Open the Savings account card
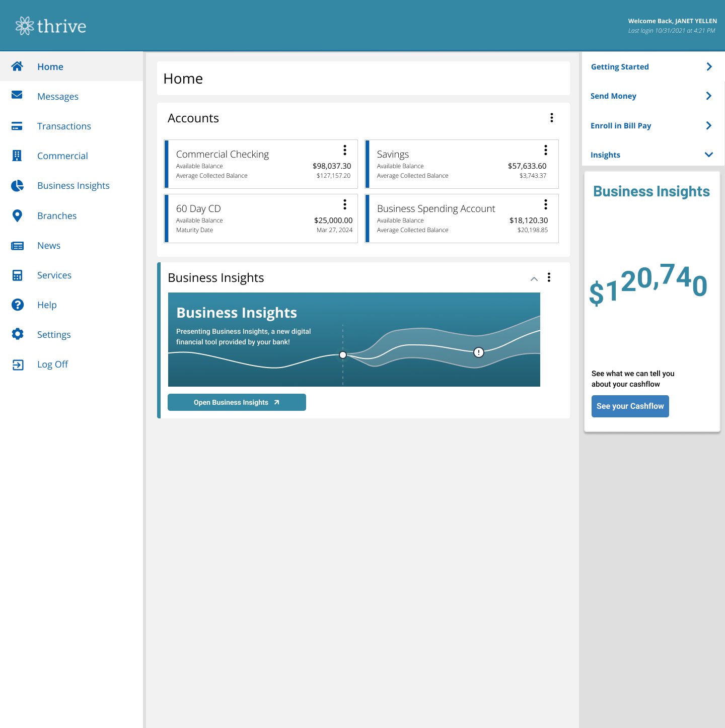Screen dimensions: 725x728 (x=462, y=164)
